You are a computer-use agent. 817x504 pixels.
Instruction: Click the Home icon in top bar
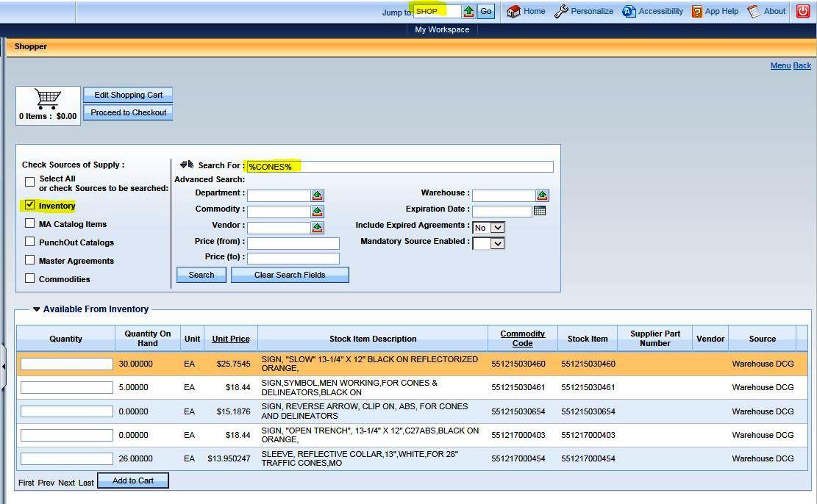click(513, 11)
